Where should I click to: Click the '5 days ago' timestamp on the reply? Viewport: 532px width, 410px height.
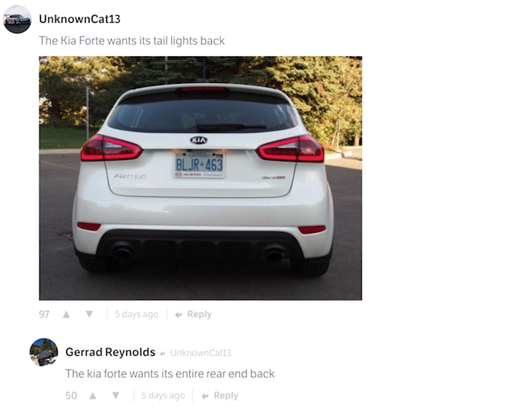(163, 396)
